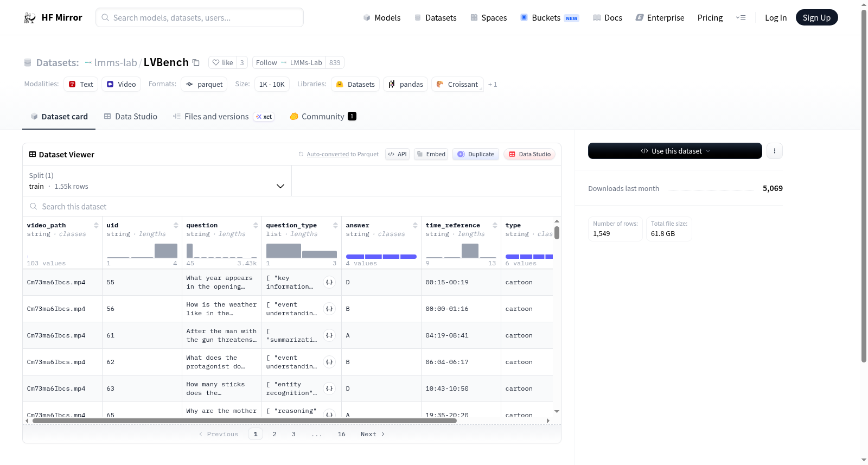Sort the question_type column
Viewport: 868px width, 465px height.
pos(335,225)
